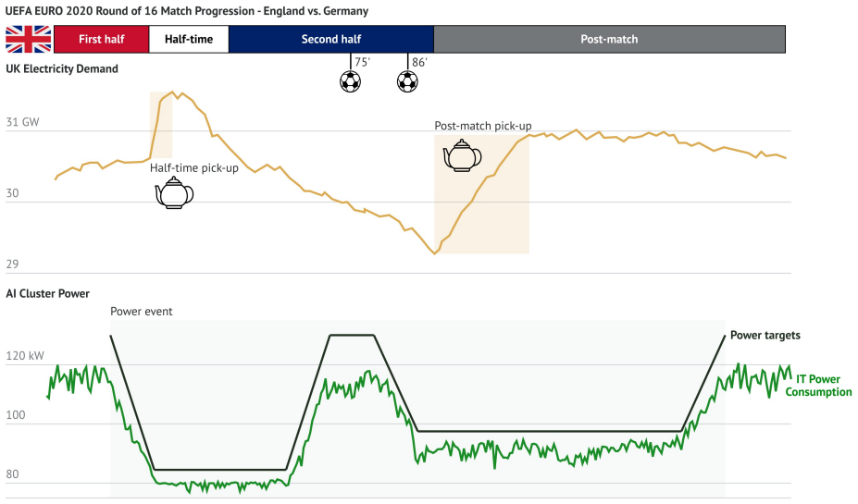Click the 86' goal football icon
The width and height of the screenshot is (858, 504).
coord(407,82)
